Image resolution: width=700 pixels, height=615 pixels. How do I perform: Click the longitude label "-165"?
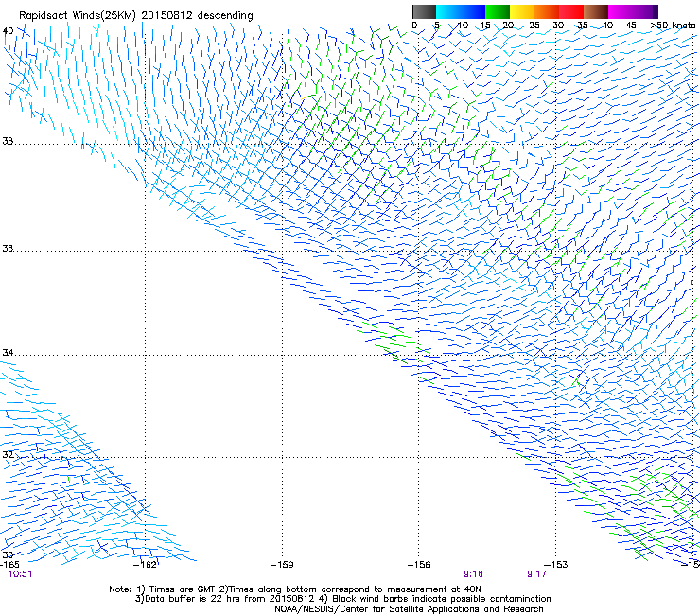[x=9, y=565]
